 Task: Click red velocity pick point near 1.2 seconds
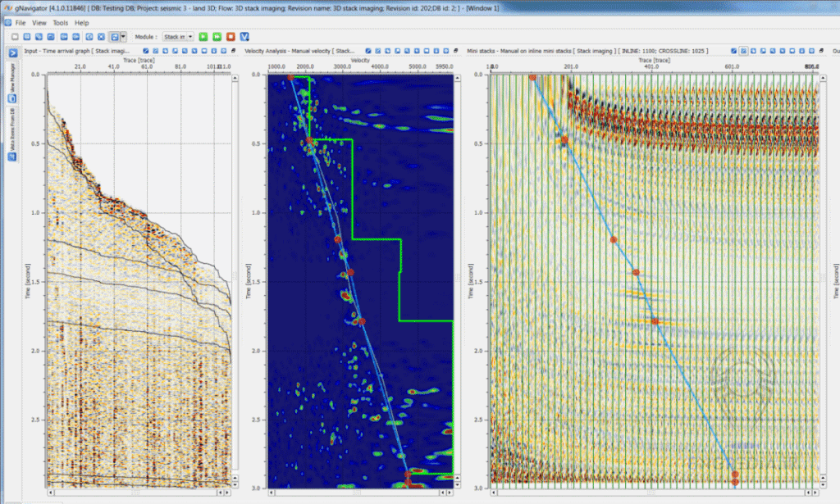coord(337,239)
